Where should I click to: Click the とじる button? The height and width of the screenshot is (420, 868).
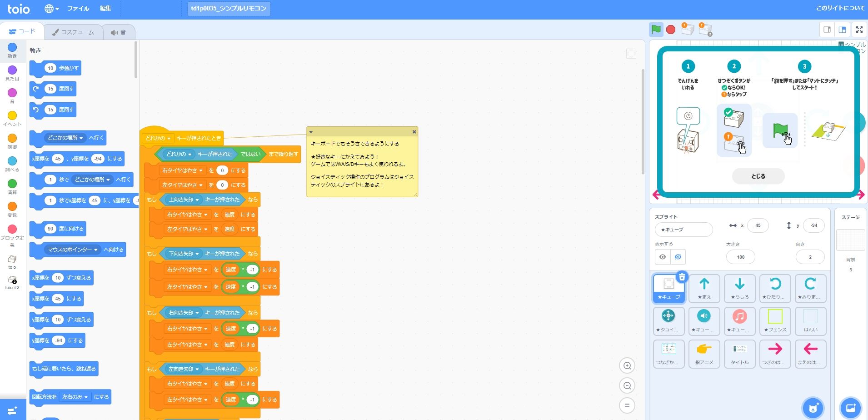point(758,176)
